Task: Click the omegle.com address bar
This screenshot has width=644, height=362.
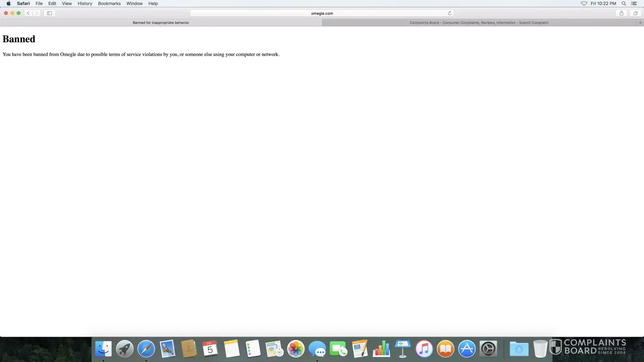Action: [322, 13]
